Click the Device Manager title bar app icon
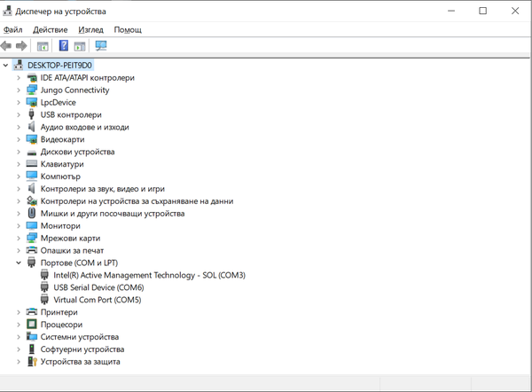 (x=7, y=11)
